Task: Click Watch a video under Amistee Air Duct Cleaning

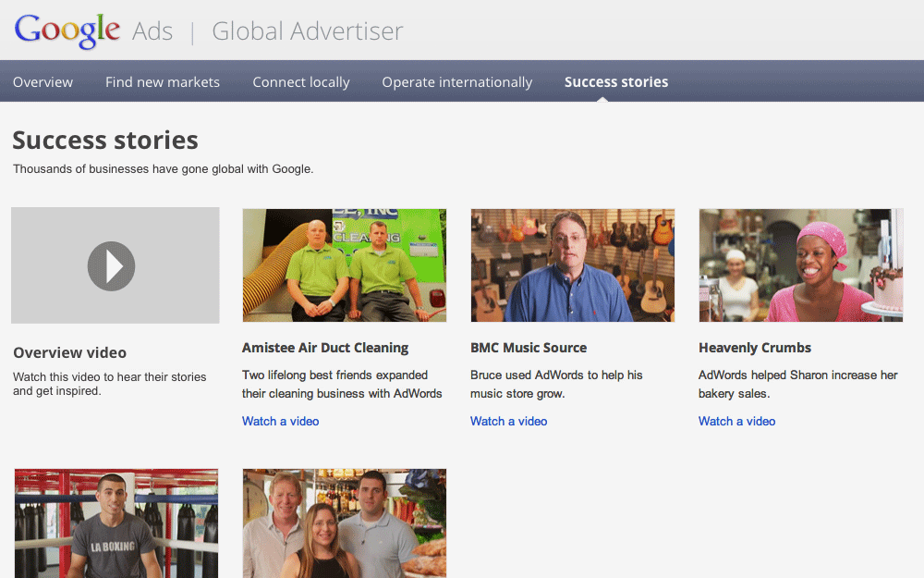Action: (x=280, y=421)
